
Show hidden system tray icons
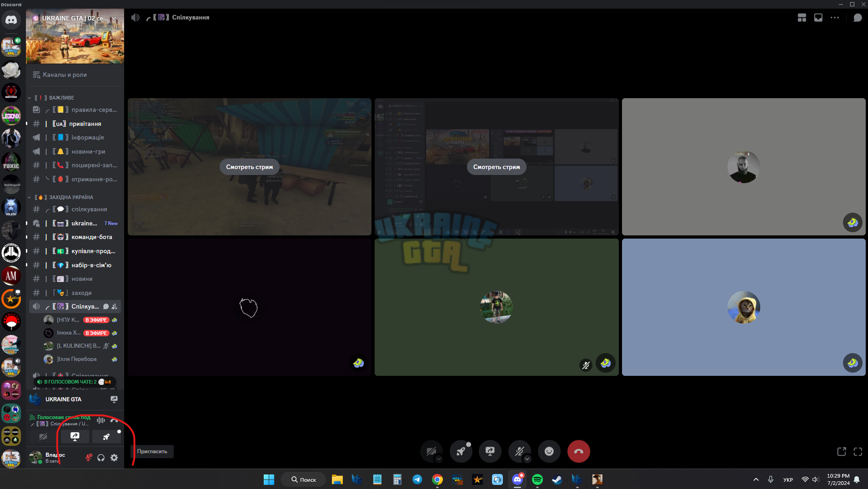point(756,479)
